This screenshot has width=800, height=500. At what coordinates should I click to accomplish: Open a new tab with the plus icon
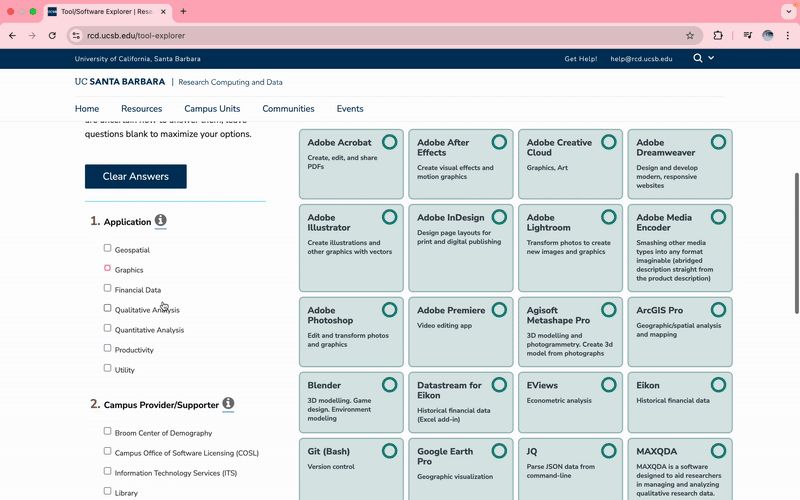[183, 11]
